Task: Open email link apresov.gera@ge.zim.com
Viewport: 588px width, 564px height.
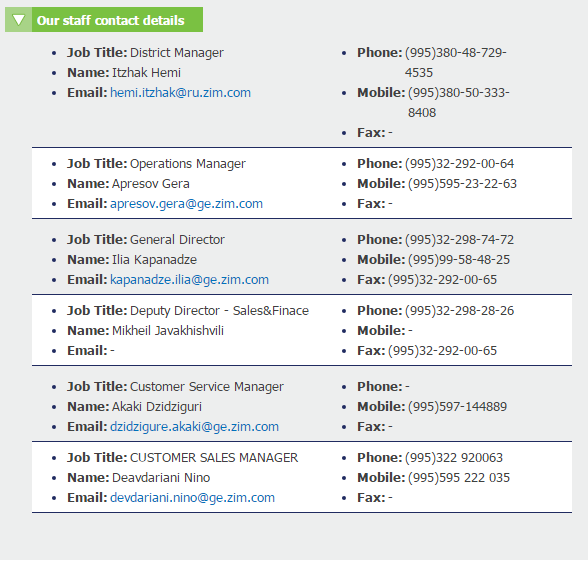Action: point(186,204)
